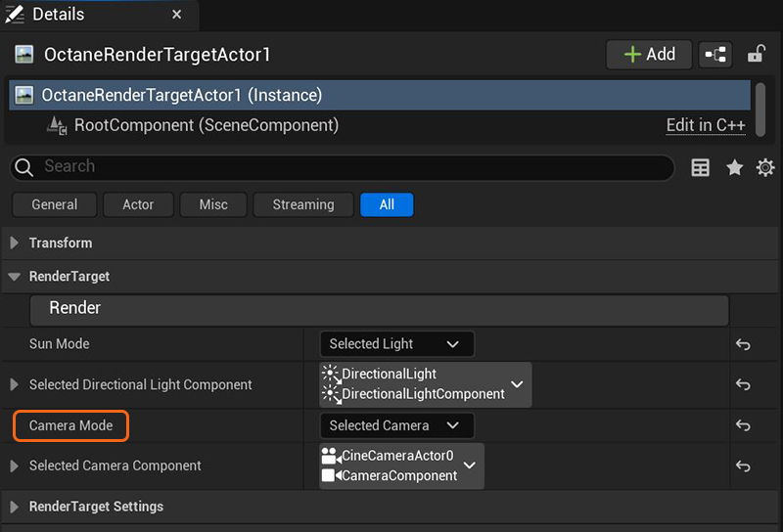783x532 pixels.
Task: Click the CineCameraActor0 camera icon
Action: click(x=331, y=455)
